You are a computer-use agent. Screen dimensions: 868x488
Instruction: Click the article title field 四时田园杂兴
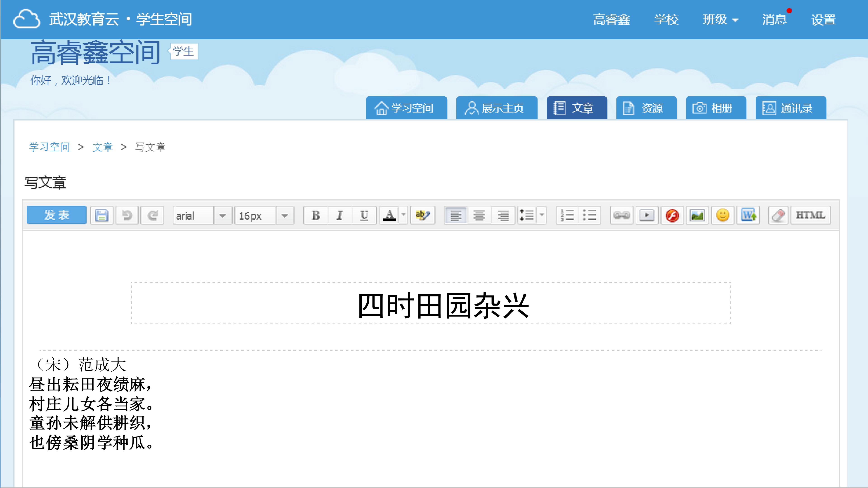[431, 303]
